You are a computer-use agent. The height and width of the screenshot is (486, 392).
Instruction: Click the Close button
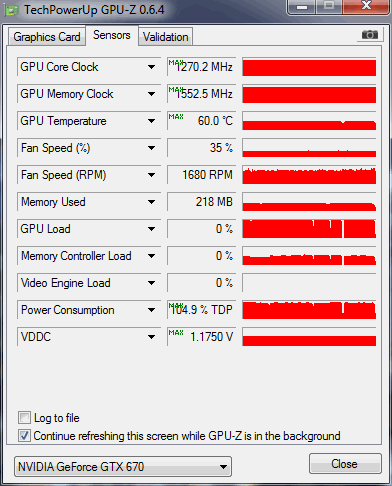click(x=345, y=464)
